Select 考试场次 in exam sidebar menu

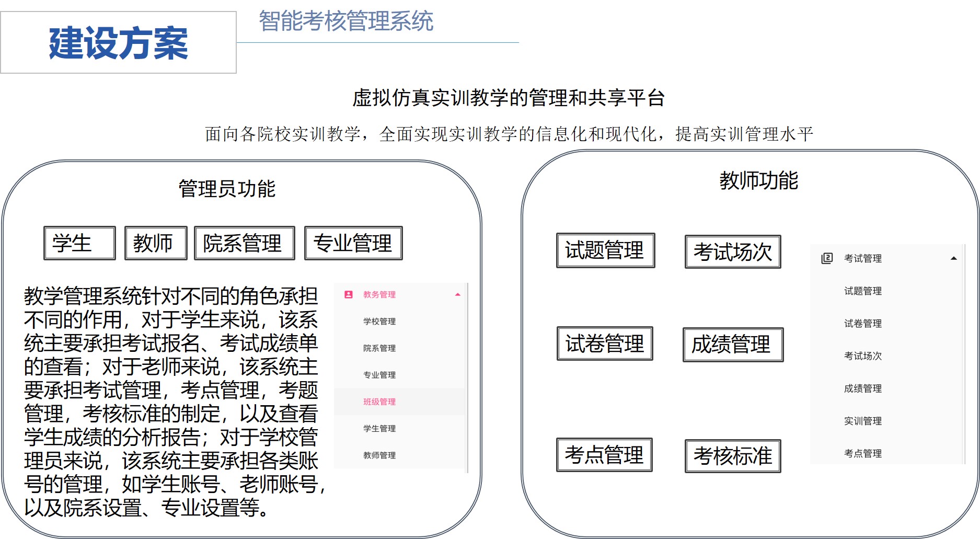coord(863,356)
